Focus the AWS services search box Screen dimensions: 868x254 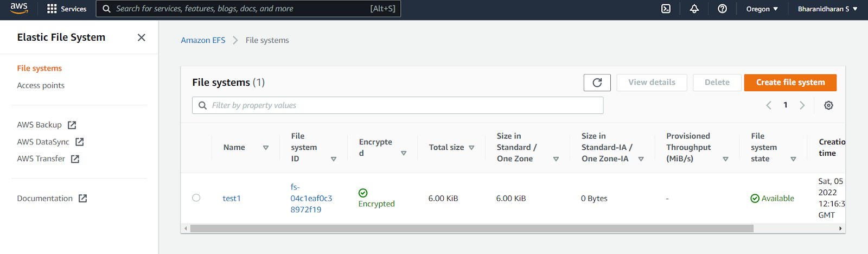248,9
